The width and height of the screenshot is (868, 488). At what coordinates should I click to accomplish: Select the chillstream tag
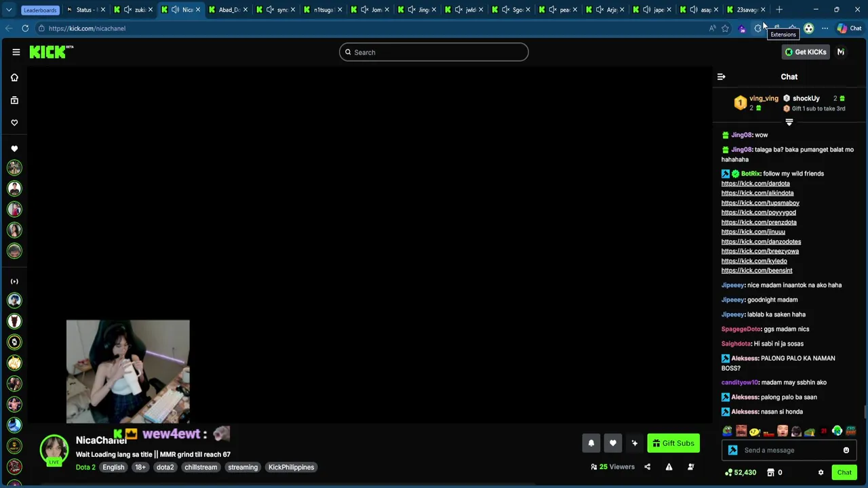tap(201, 467)
